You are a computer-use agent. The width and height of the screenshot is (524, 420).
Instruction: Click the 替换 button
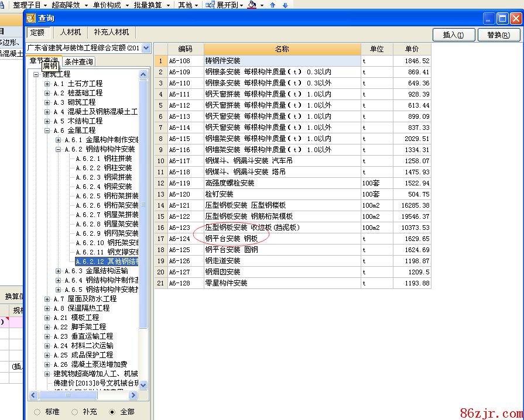pyautogui.click(x=498, y=35)
